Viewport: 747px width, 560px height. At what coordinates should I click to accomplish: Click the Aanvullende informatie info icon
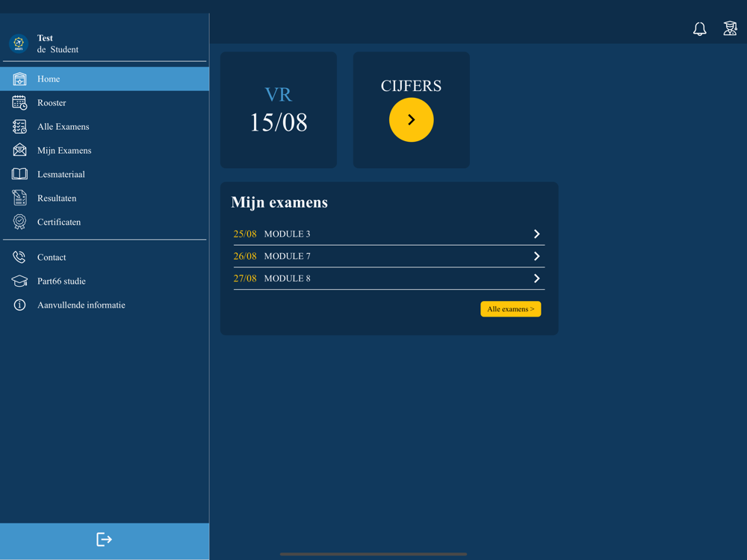[19, 305]
